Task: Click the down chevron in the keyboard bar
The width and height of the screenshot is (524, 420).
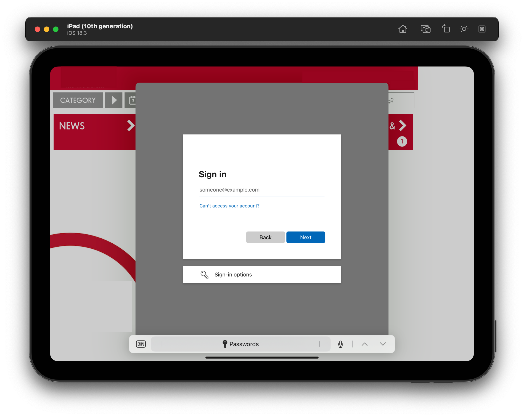Action: [383, 344]
